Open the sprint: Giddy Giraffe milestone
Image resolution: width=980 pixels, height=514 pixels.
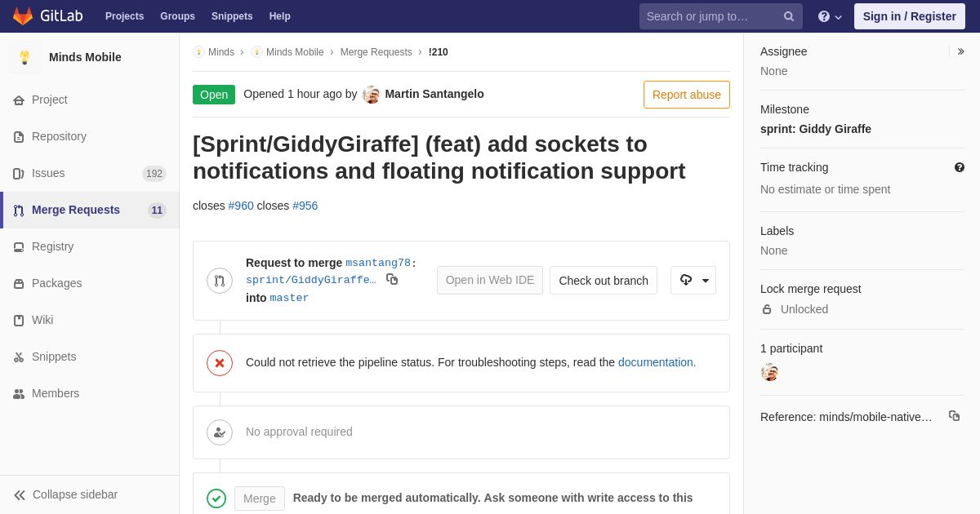coord(816,129)
